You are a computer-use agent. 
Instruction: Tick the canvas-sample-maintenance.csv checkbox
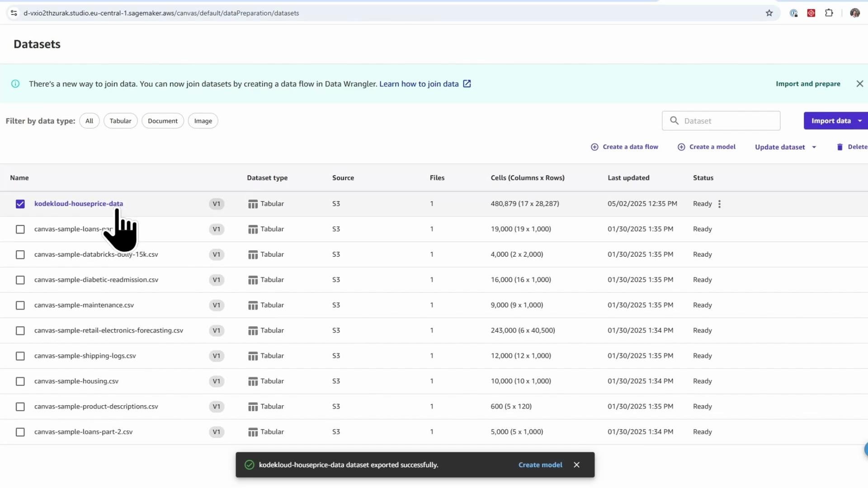[20, 305]
